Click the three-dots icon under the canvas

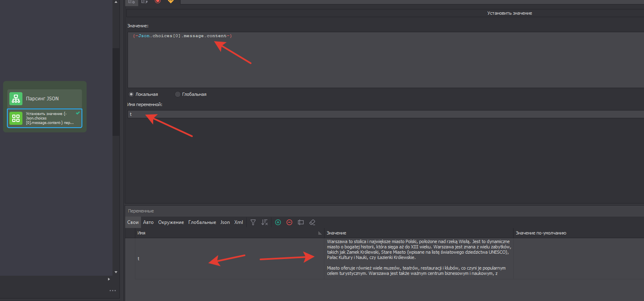point(112,290)
